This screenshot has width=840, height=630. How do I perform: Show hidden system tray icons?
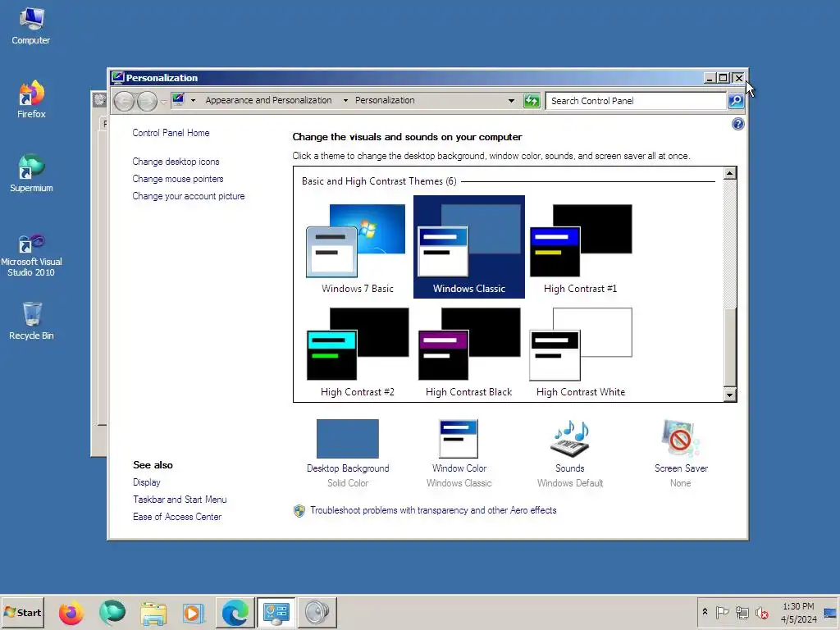705,612
